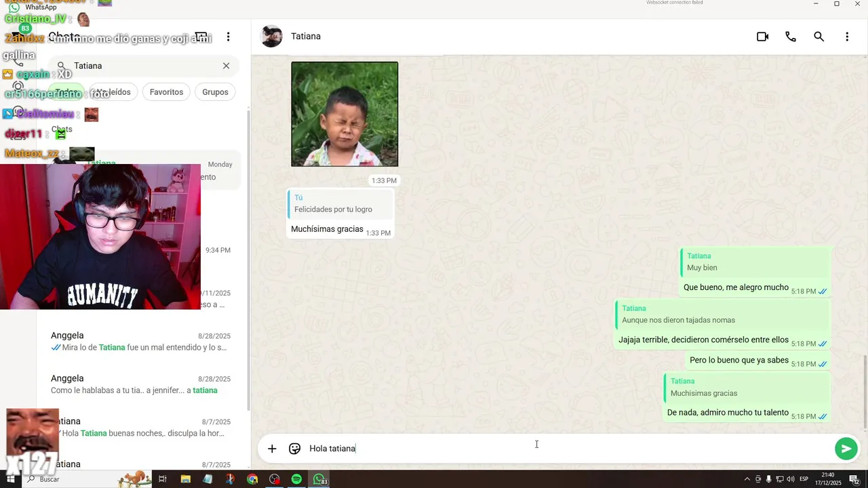868x488 pixels.
Task: Open the emoji and sticker picker
Action: 294,449
